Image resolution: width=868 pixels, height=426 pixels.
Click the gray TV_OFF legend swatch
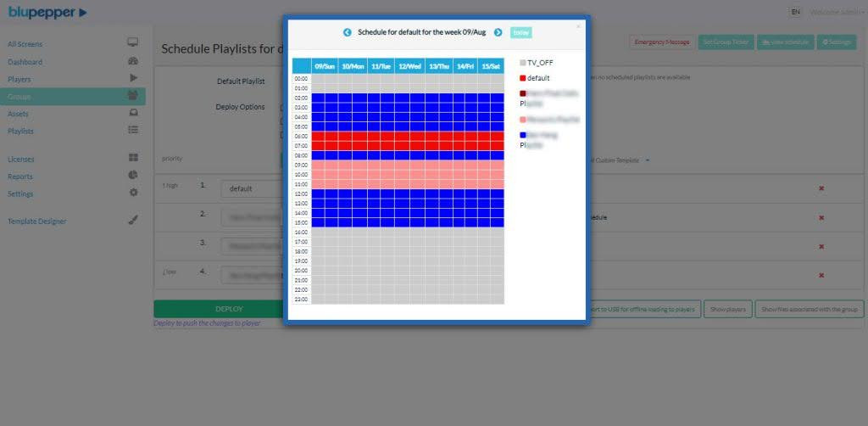pos(523,63)
